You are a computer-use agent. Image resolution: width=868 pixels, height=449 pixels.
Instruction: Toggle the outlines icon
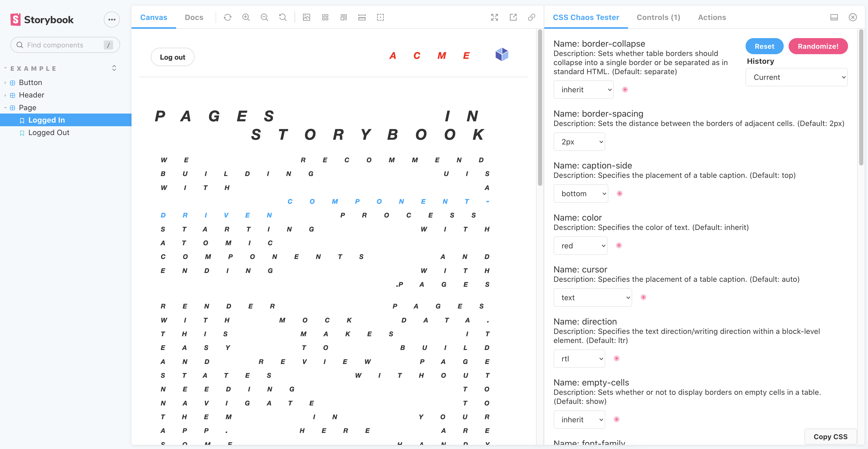pyautogui.click(x=380, y=17)
